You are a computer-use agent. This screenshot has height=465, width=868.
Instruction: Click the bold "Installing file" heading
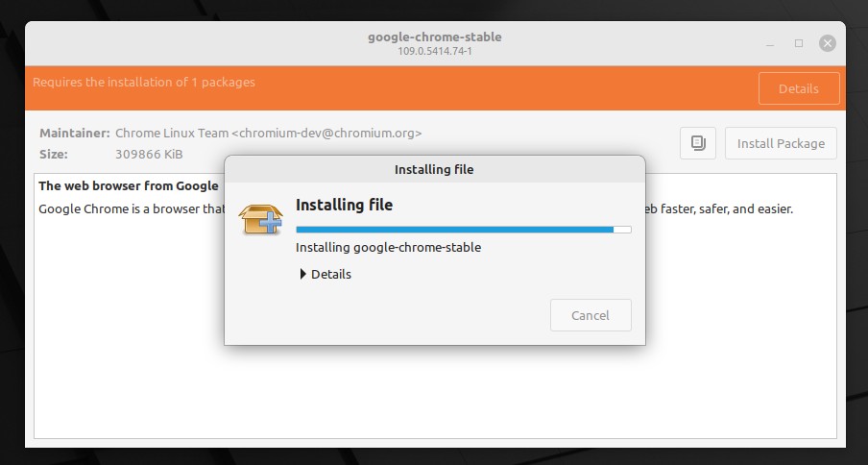pyautogui.click(x=345, y=205)
